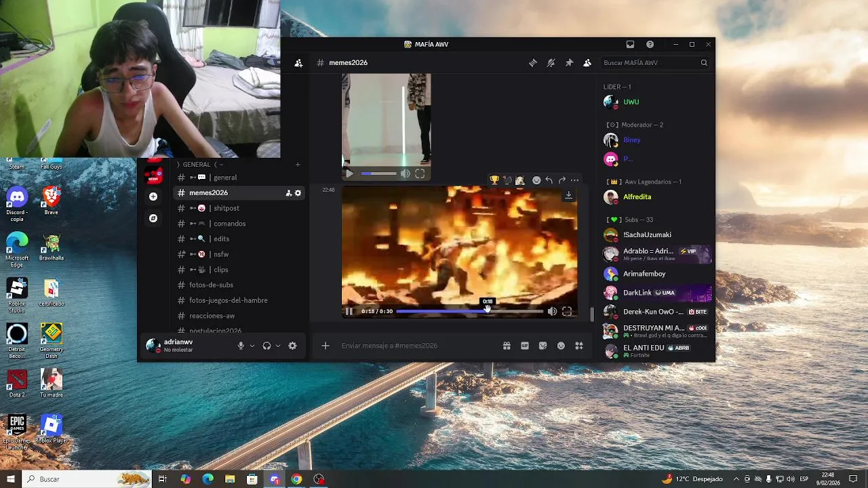Switch to the edits channel

(x=239, y=239)
